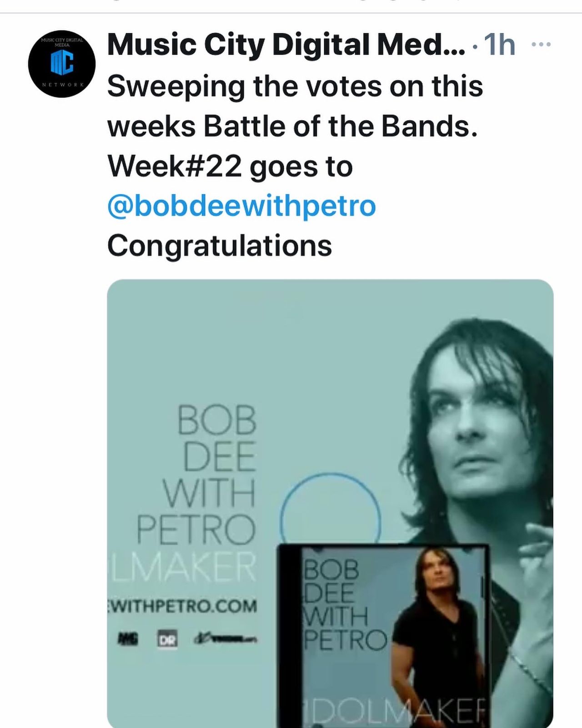This screenshot has height=728, width=582.
Task: Open the Idolmaker album cover inset
Action: [x=383, y=635]
